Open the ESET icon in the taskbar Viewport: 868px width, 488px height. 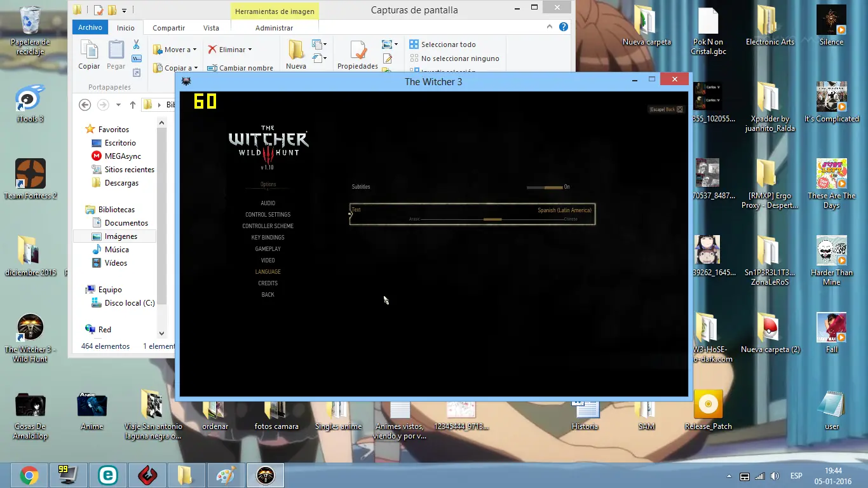point(108,475)
